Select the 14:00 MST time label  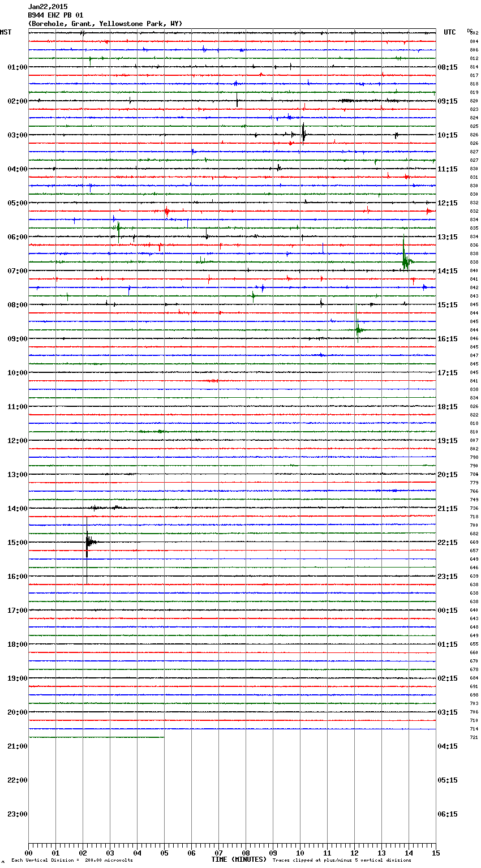tap(17, 509)
